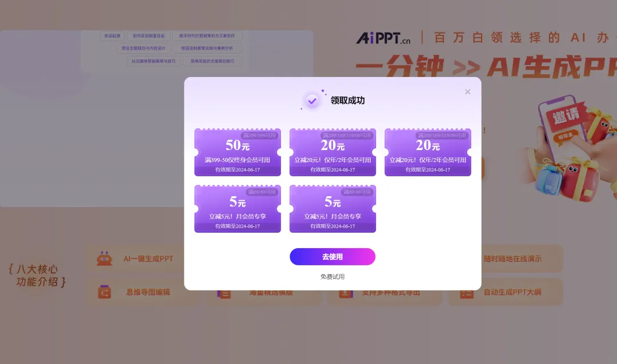Viewport: 617px width, 364px height.
Task: Select the 50元 满399-50终身会员 coupon
Action: pos(237,152)
